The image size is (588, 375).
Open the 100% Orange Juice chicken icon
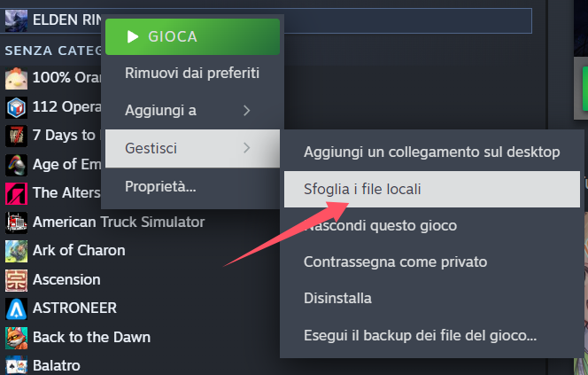(x=16, y=78)
